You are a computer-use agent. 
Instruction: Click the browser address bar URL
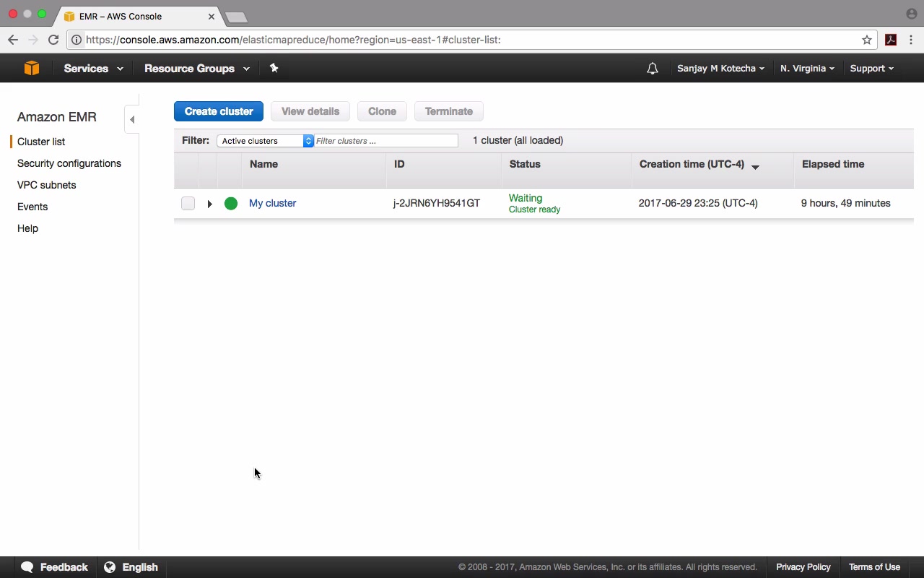(x=293, y=40)
